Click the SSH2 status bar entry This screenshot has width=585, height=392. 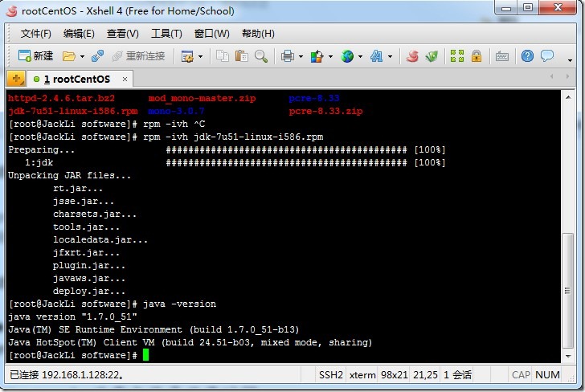[x=330, y=374]
